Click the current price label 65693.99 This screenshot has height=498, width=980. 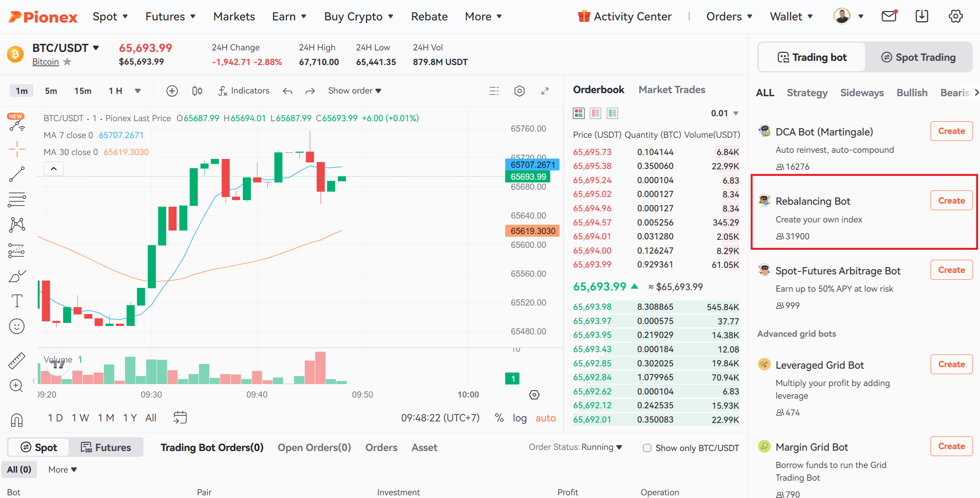click(528, 176)
